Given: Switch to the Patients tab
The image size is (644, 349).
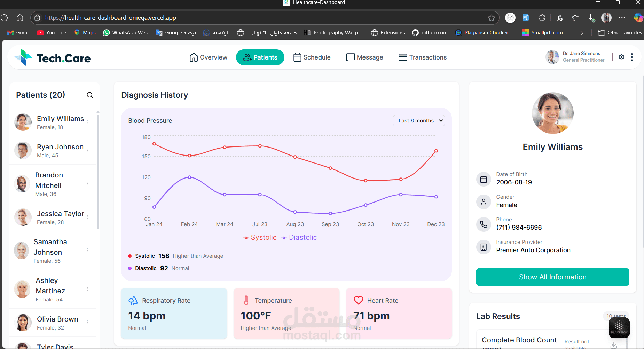Looking at the screenshot, I should (x=260, y=57).
